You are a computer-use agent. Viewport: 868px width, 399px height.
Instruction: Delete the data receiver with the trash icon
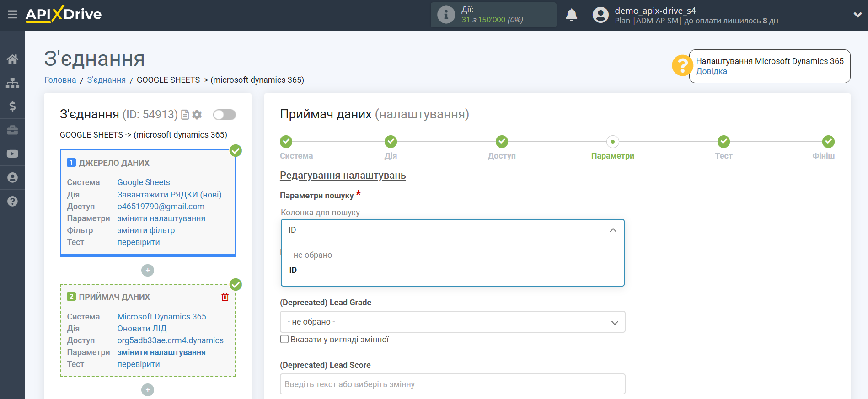[225, 297]
